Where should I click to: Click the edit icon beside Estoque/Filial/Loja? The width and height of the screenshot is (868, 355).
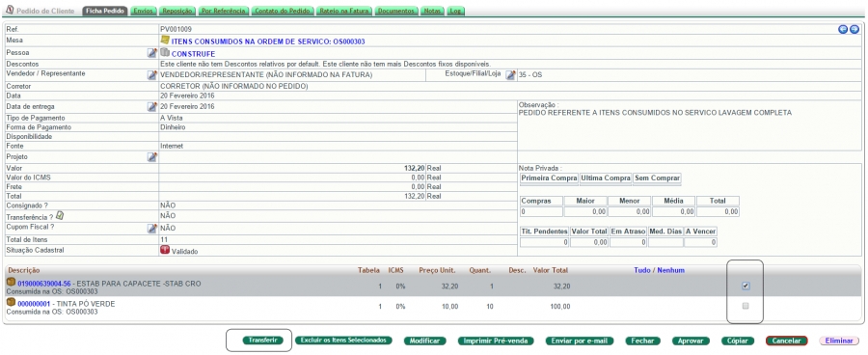510,75
